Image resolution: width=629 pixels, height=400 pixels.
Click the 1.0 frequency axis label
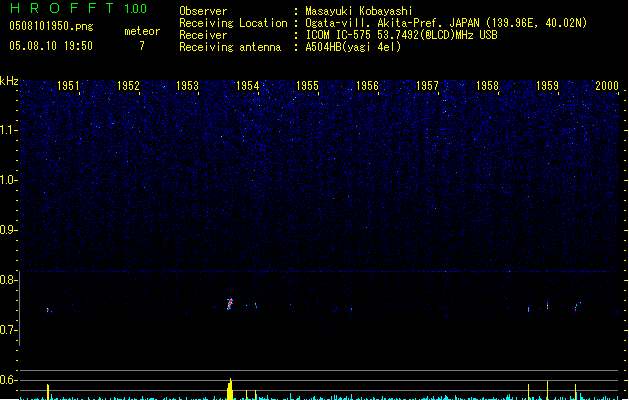tap(8, 180)
